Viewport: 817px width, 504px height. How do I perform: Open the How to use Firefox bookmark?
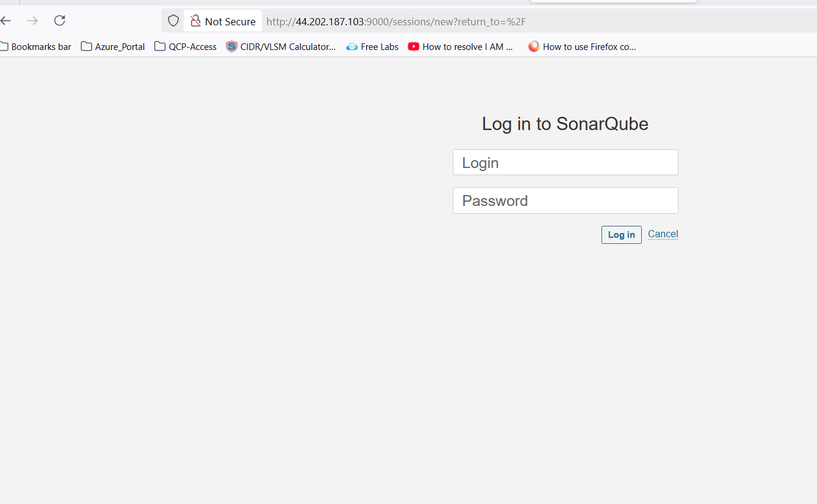pyautogui.click(x=582, y=46)
